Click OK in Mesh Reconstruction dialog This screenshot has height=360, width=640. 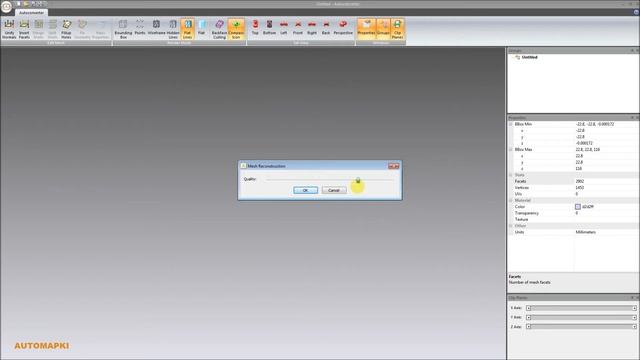tap(305, 190)
